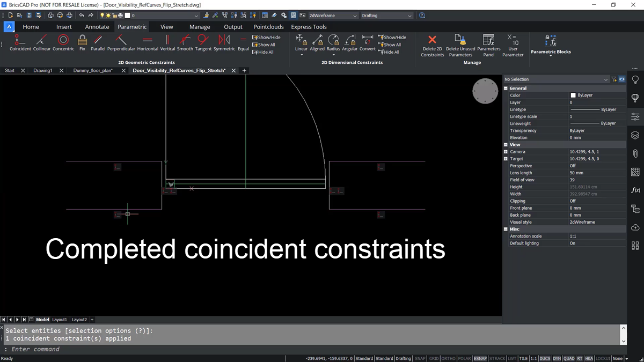Switch to the Annotate ribbon tab

tap(97, 27)
